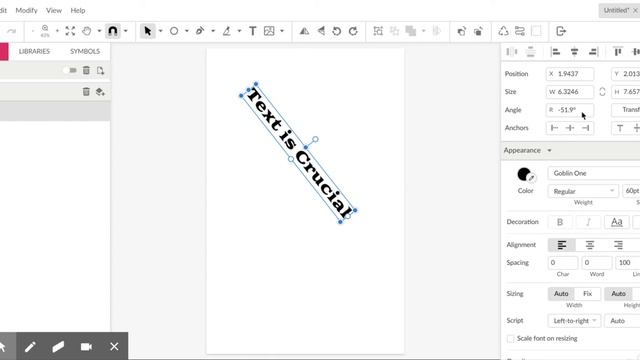Open the Regular font weight dropdown

[x=583, y=191]
